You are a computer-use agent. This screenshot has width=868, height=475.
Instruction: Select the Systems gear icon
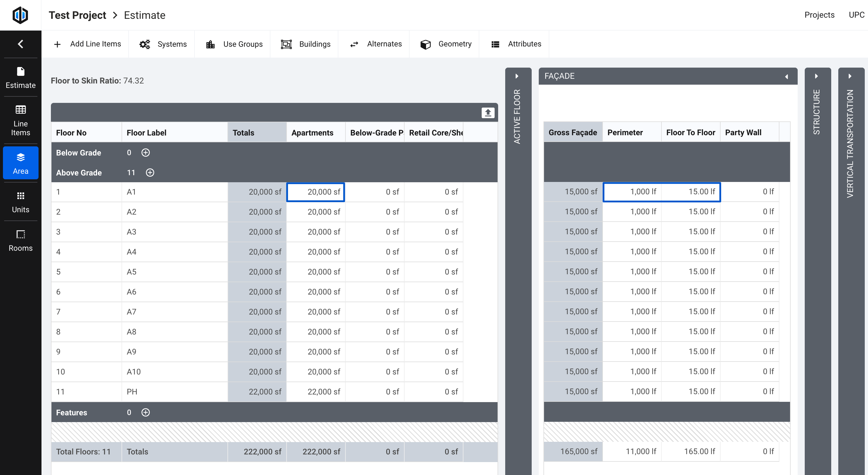[x=144, y=44]
